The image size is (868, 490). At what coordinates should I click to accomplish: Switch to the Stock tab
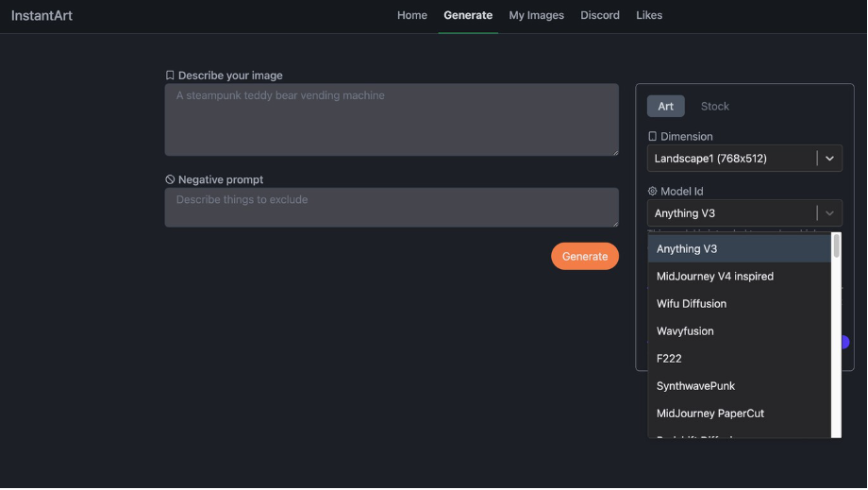(x=714, y=107)
